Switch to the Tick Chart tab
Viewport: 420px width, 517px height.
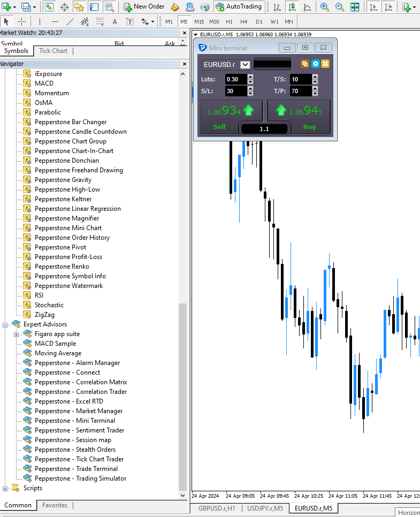[53, 51]
